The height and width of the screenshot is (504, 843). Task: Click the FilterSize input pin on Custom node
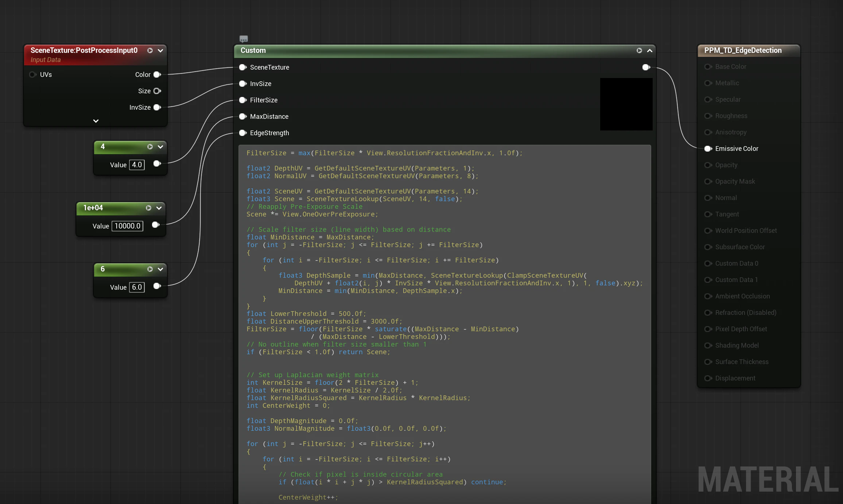pos(242,100)
